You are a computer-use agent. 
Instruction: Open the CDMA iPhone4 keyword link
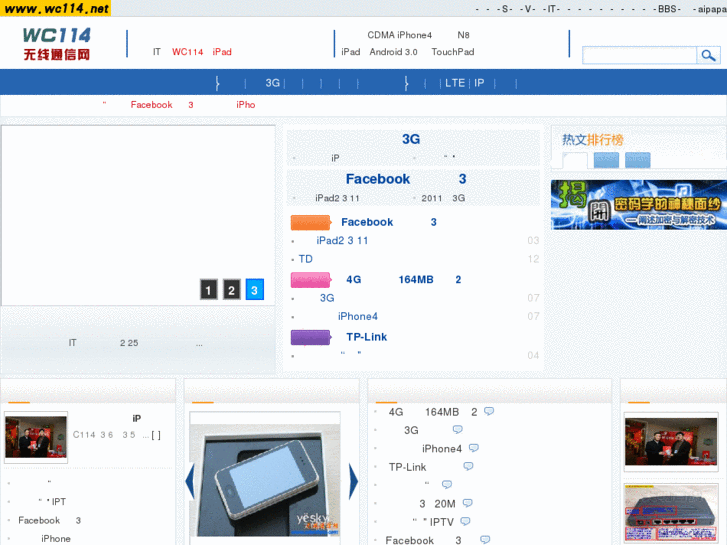pos(400,35)
